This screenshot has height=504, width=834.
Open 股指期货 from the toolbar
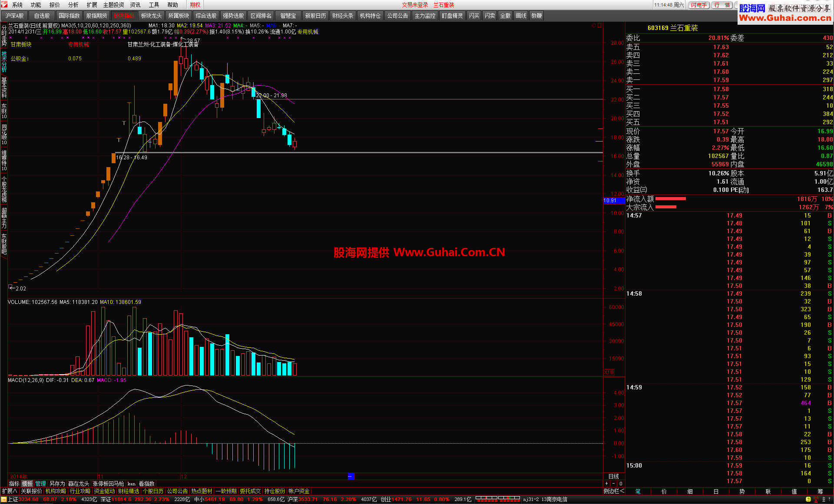(x=97, y=16)
